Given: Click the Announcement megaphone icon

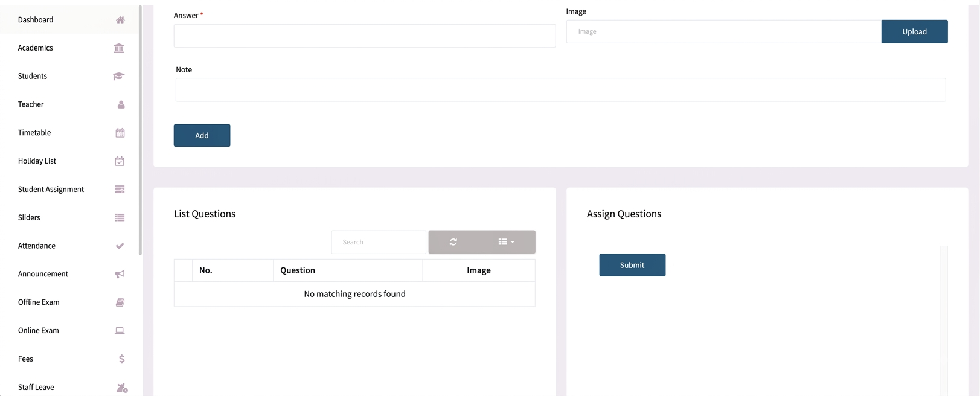Looking at the screenshot, I should (x=120, y=274).
